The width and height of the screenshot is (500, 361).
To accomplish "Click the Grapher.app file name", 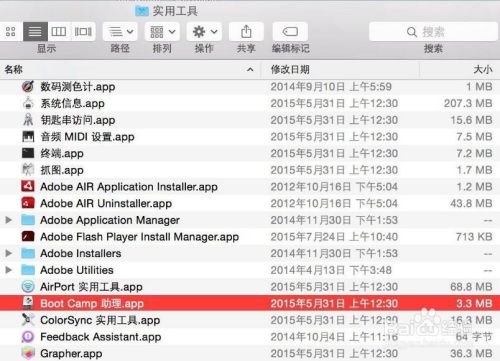I will 71,353.
